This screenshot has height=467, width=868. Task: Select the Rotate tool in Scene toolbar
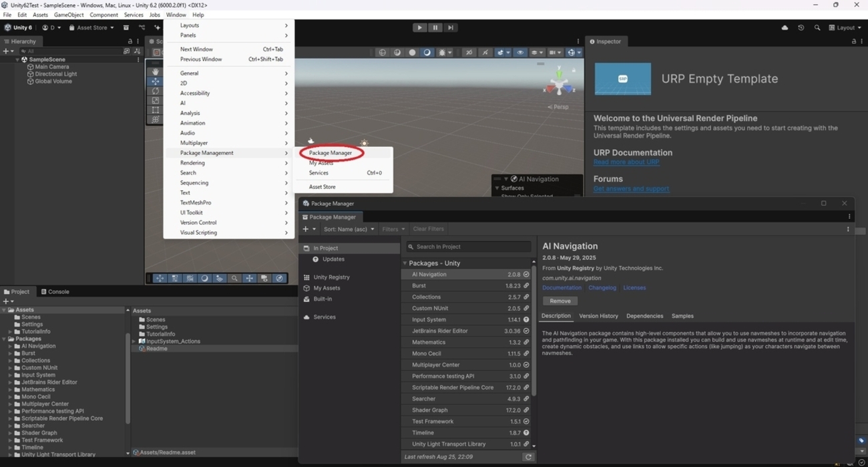(155, 91)
